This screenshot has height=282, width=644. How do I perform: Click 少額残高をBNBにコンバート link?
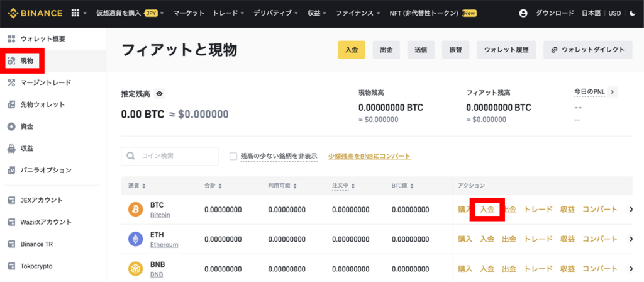(370, 156)
